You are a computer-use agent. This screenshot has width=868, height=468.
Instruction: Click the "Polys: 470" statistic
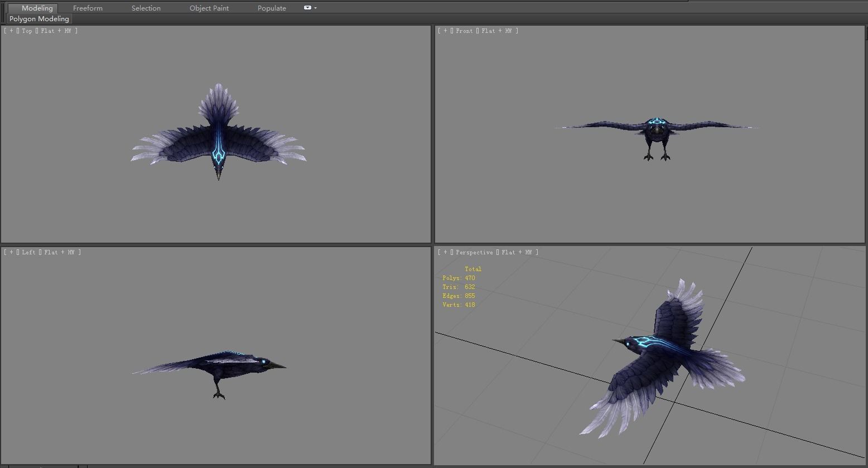[459, 278]
